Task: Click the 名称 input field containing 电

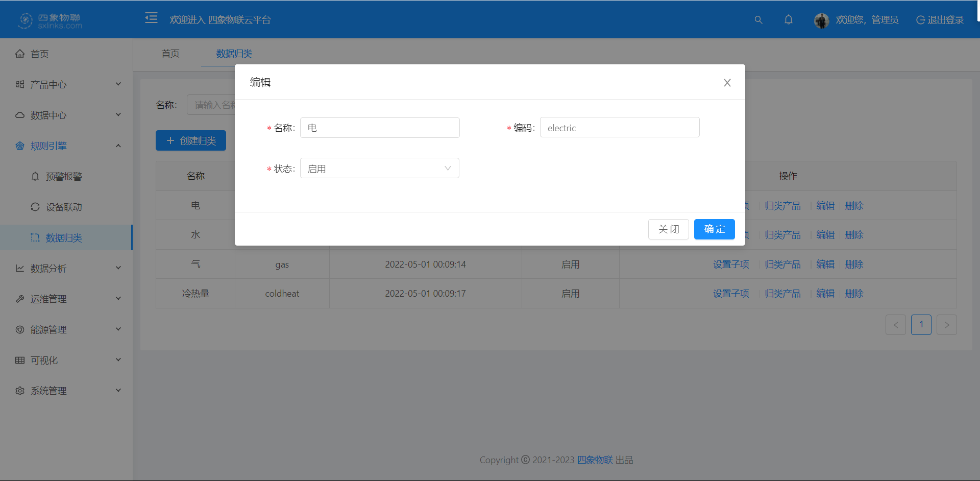Action: (380, 128)
